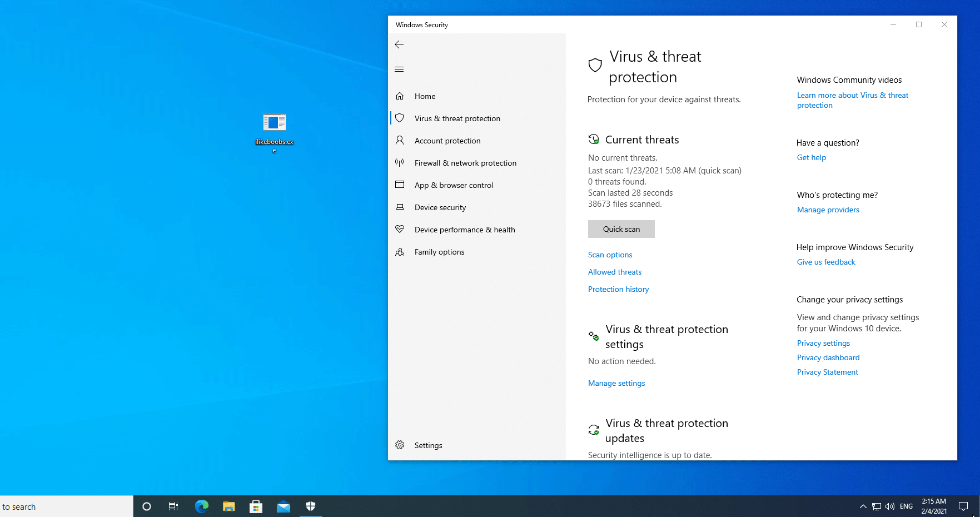Click the volume speaker tray icon
Screen dimensions: 980x517
tap(890, 506)
